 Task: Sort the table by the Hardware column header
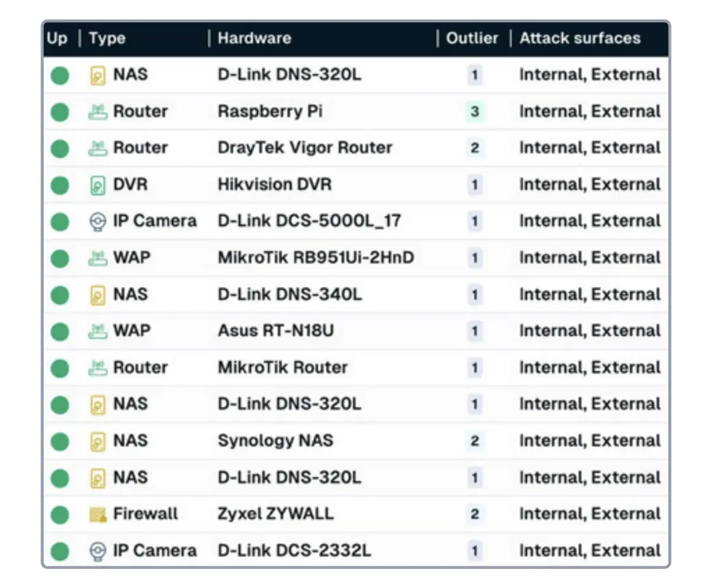254,39
